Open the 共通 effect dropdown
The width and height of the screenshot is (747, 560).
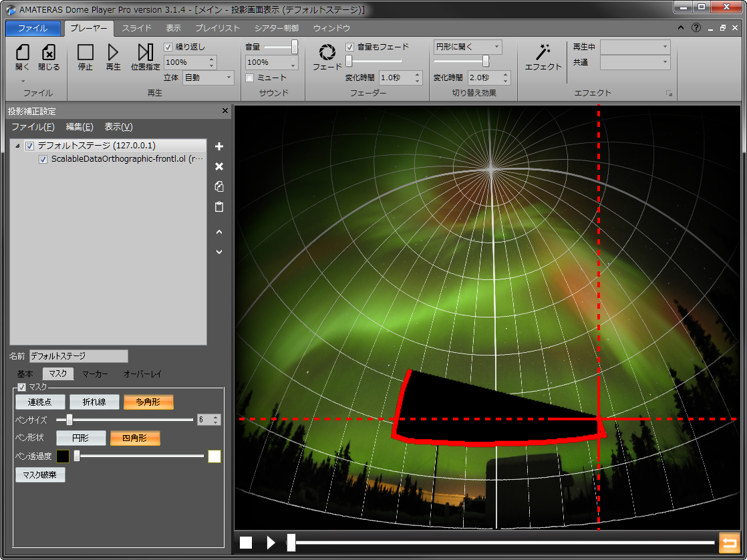(635, 62)
